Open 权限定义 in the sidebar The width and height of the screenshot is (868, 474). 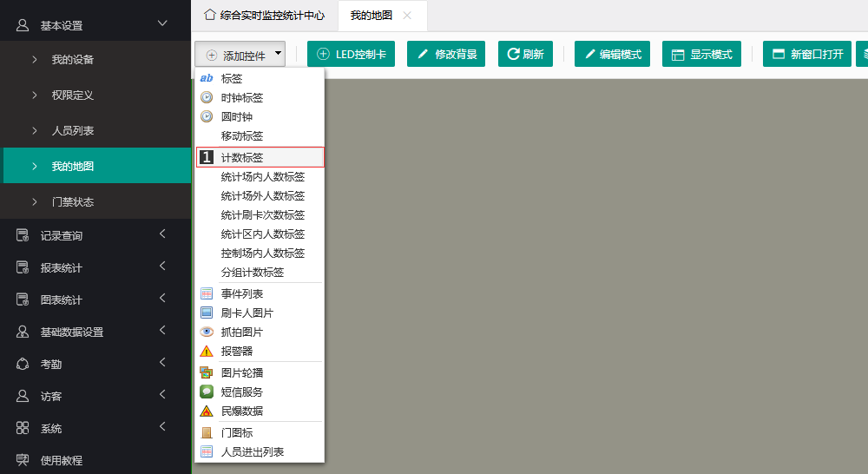[x=97, y=95]
